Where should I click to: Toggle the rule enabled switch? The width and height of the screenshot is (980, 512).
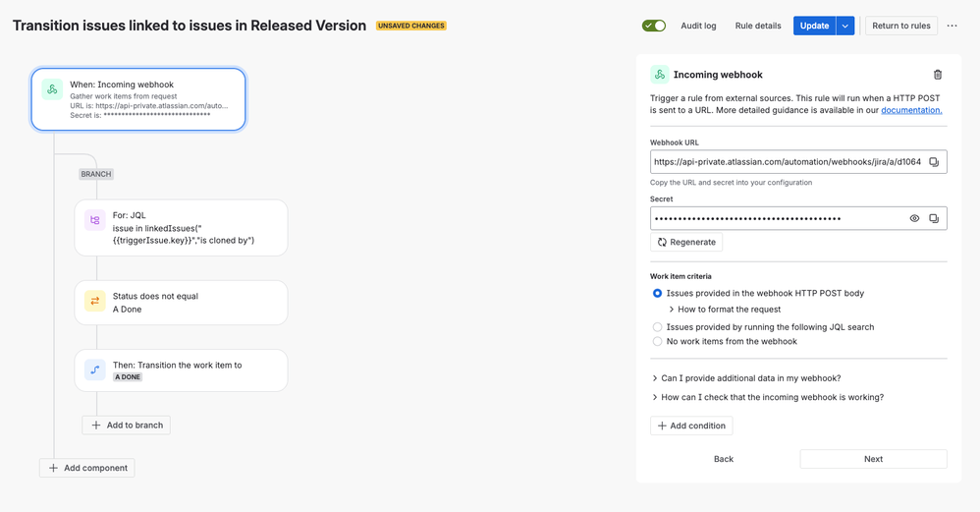[654, 26]
